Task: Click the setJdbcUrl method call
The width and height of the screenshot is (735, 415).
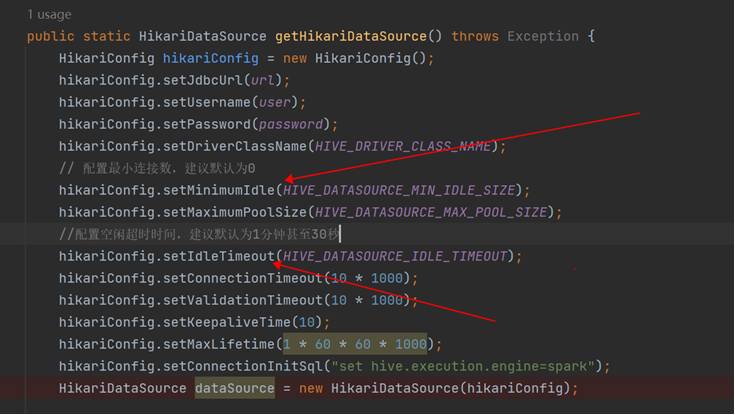Action: (x=202, y=80)
